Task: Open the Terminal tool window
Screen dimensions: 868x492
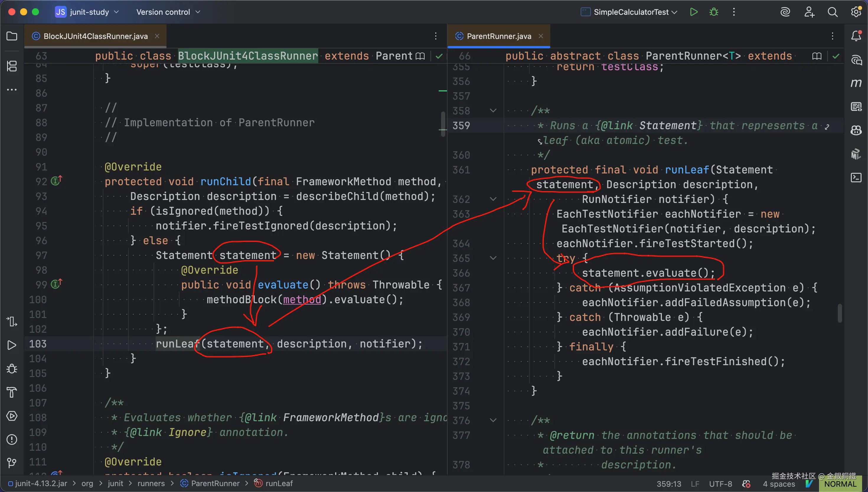Action: 856,177
